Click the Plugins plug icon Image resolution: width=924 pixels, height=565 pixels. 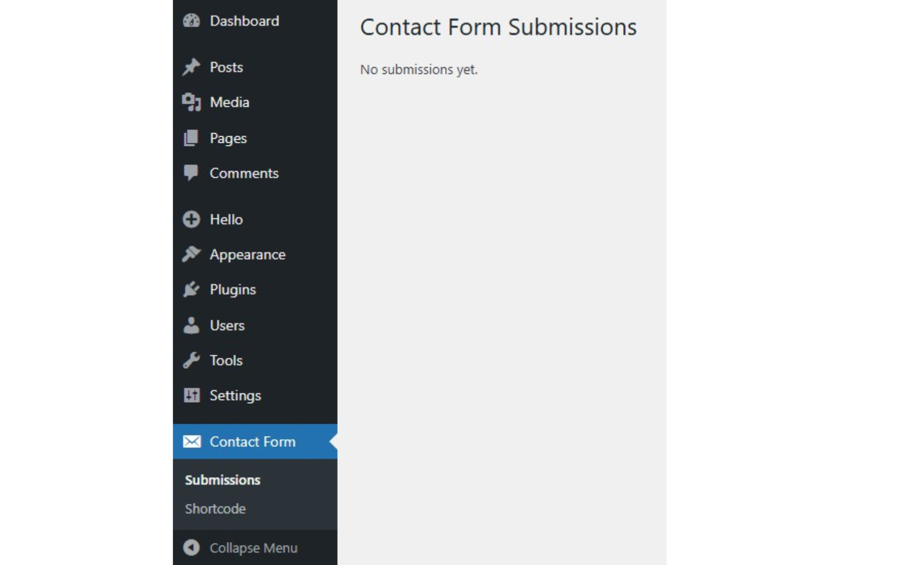point(191,289)
